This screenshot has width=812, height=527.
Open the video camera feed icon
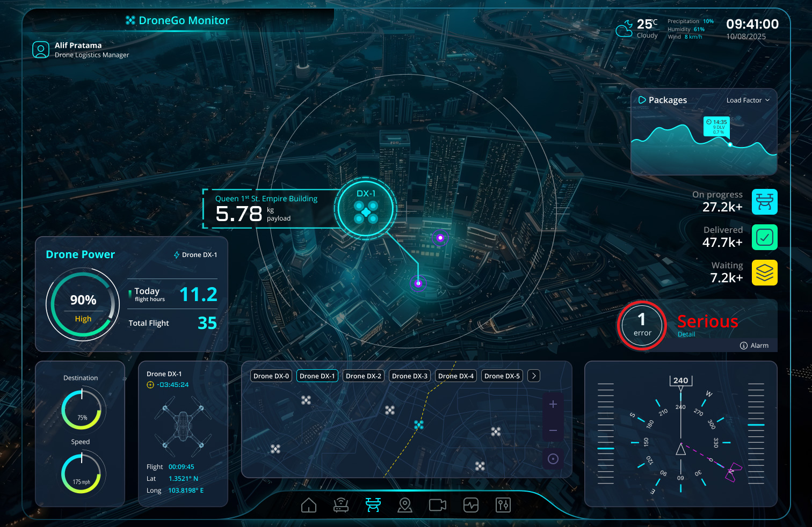[438, 505]
